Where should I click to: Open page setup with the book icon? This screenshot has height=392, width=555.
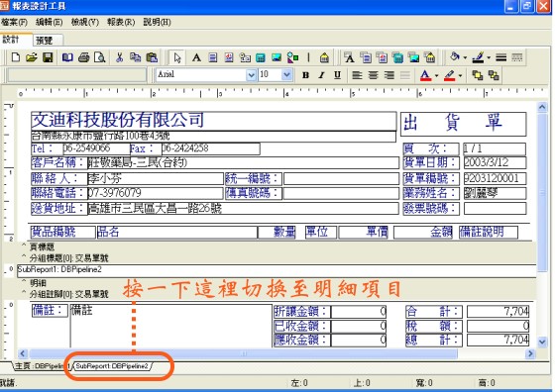67,57
